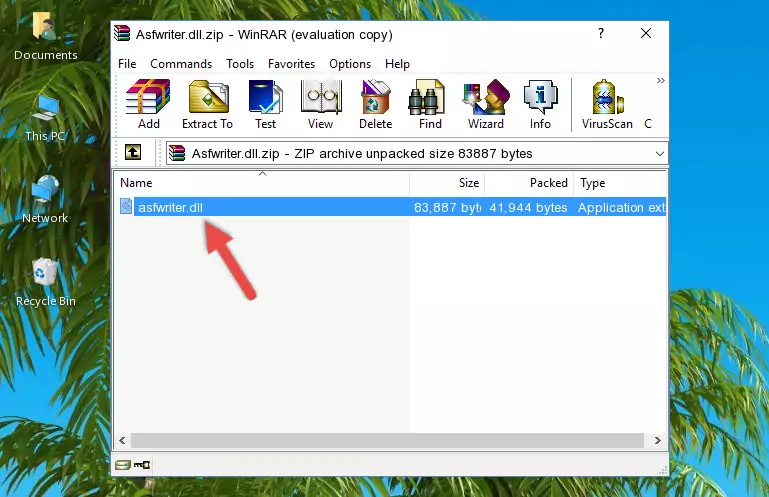Viewport: 769px width, 497px height.
Task: Click the WinRAR title bar icon
Action: 122,34
